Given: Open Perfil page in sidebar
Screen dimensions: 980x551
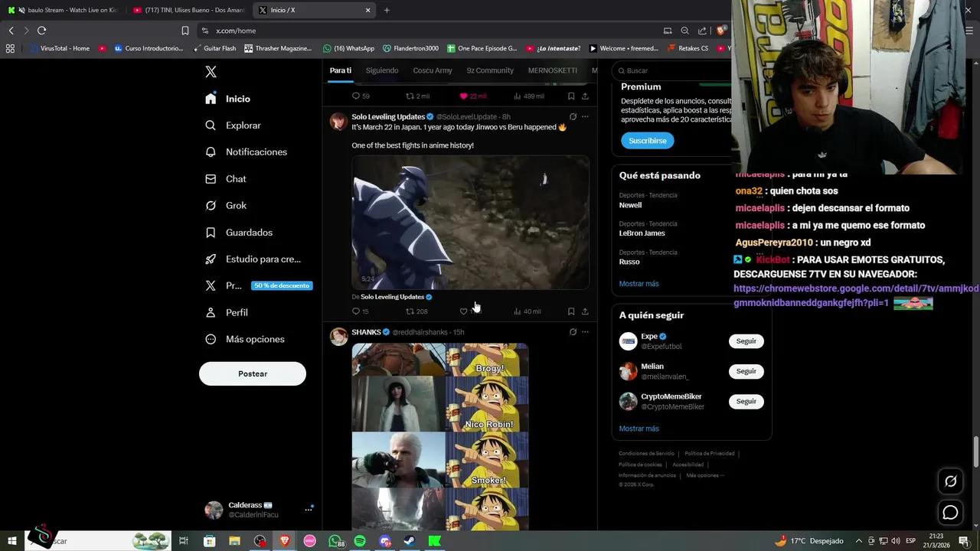Looking at the screenshot, I should [227, 313].
